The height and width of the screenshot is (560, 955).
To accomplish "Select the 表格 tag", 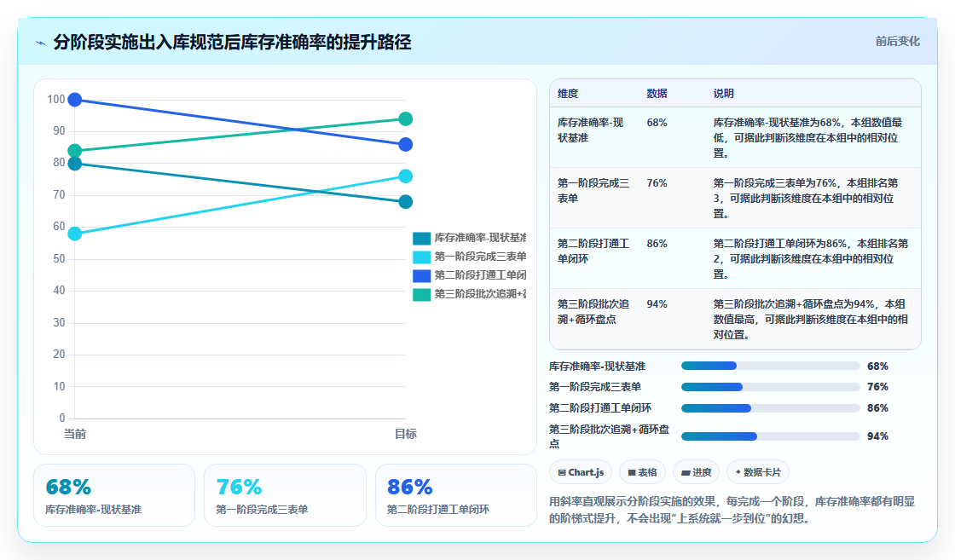I will tap(642, 472).
